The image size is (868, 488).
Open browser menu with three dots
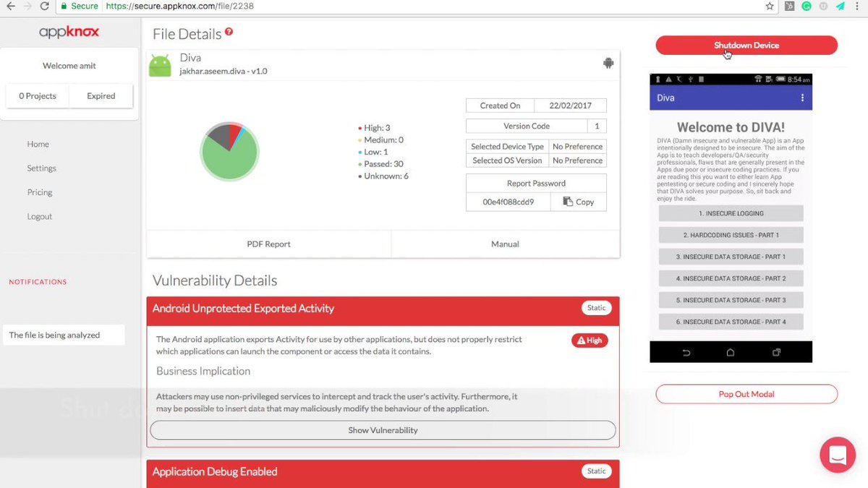tap(859, 6)
